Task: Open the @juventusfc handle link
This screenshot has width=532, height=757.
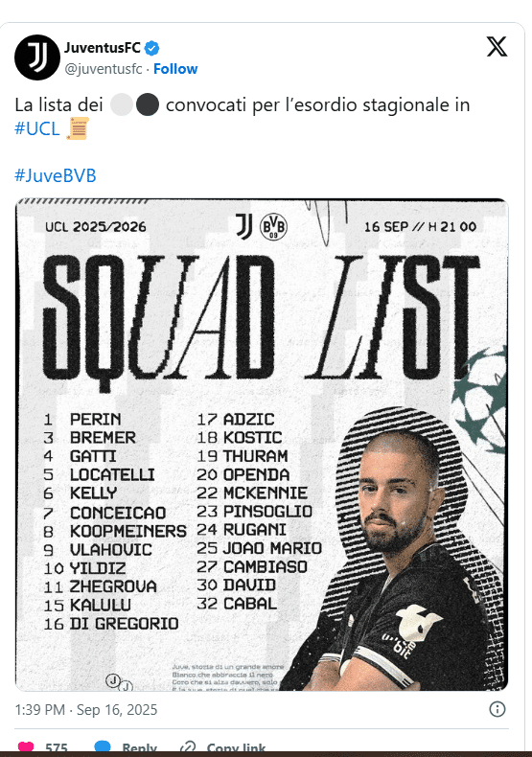Action: click(104, 69)
